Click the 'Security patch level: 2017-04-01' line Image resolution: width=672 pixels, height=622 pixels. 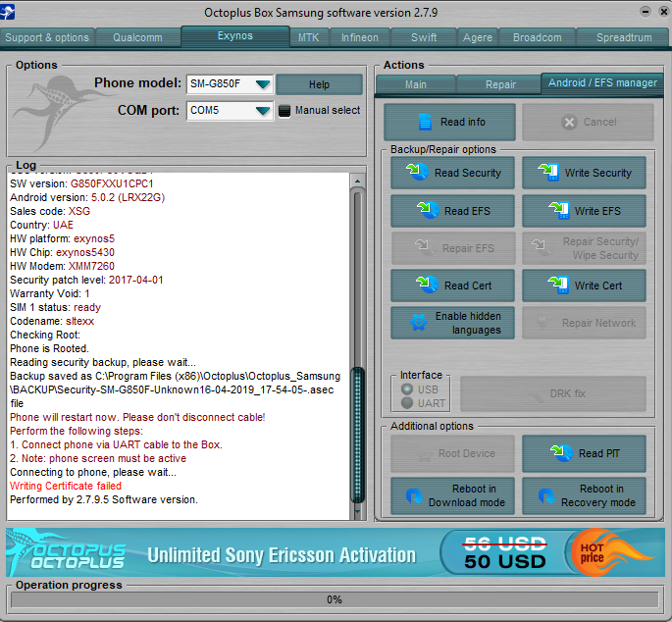(x=86, y=280)
